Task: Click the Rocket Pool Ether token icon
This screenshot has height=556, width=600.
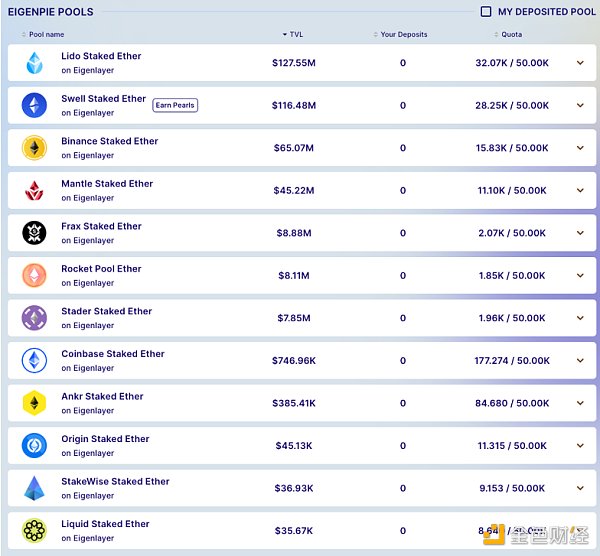Action: (x=34, y=276)
